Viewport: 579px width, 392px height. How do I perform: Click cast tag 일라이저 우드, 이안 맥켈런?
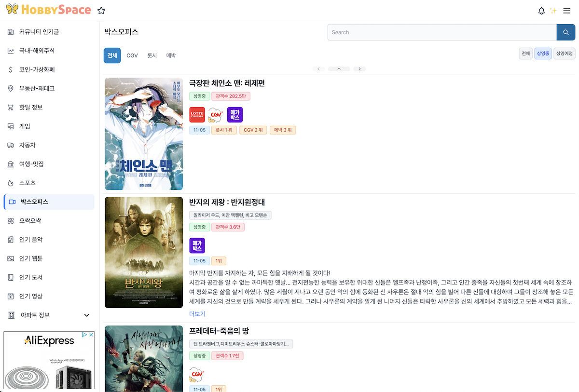(230, 215)
